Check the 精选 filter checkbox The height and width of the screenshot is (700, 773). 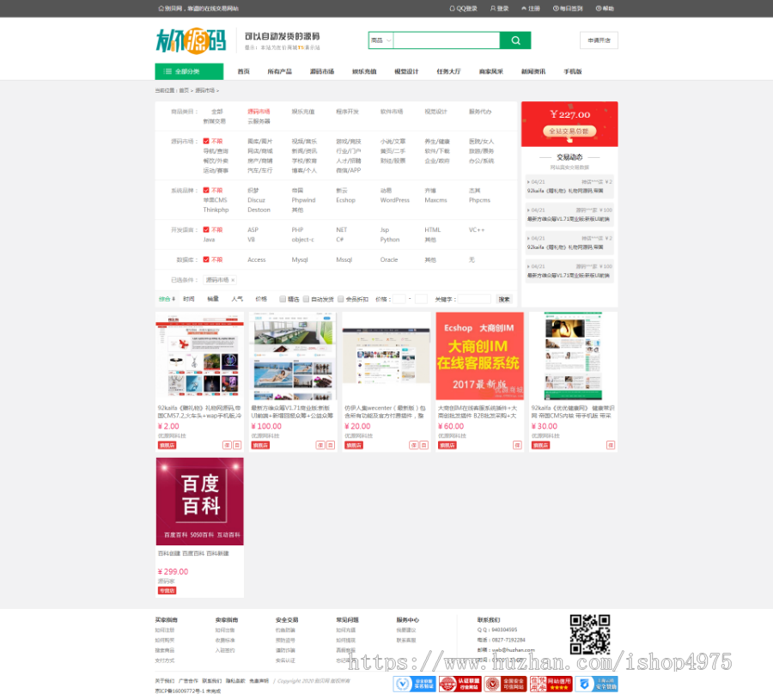click(283, 299)
